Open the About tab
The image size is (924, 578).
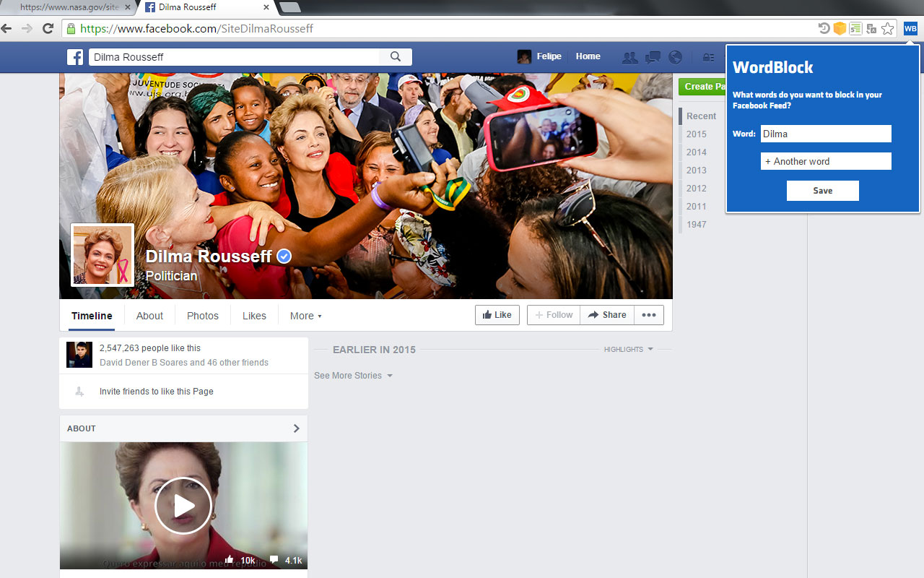pyautogui.click(x=150, y=316)
